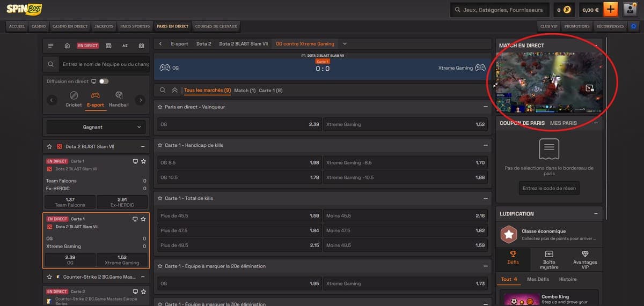Open the results scoreboard icon beside EN DIRECT

click(108, 46)
